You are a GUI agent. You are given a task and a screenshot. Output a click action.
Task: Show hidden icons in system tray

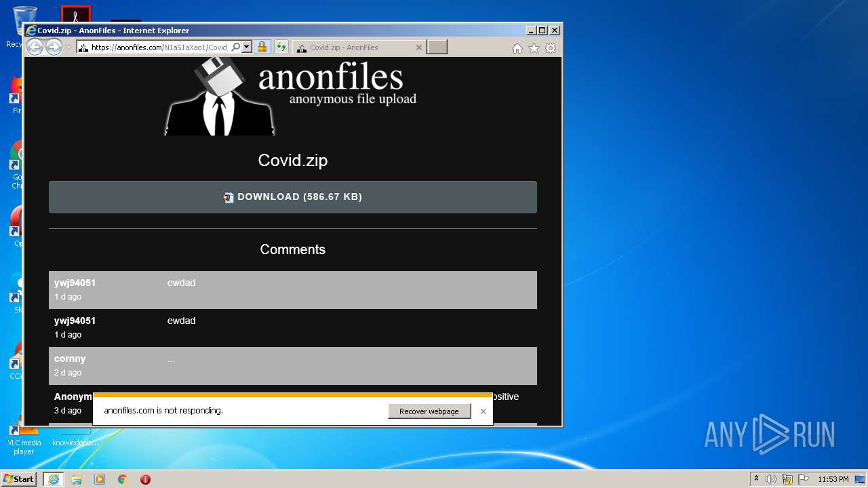click(x=756, y=479)
